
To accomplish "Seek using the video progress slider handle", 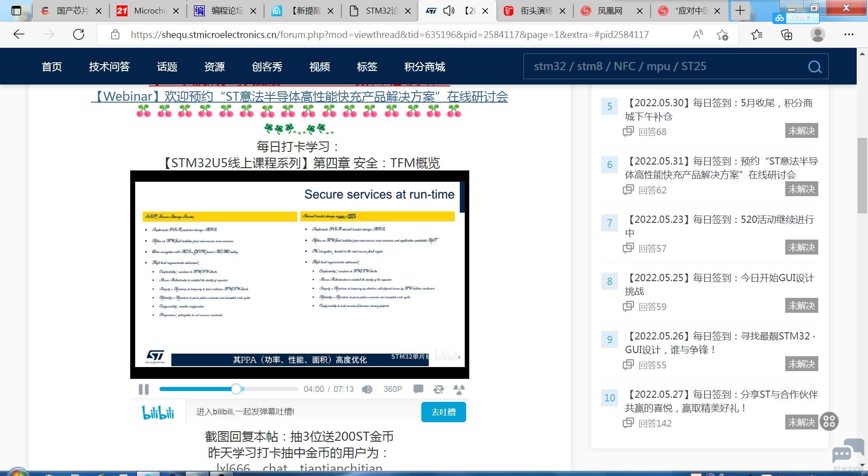I will pos(236,389).
